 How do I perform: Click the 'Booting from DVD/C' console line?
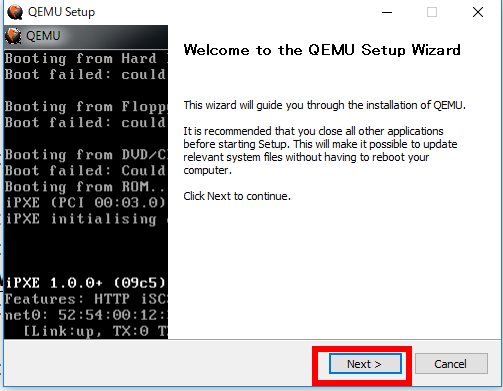[86, 155]
